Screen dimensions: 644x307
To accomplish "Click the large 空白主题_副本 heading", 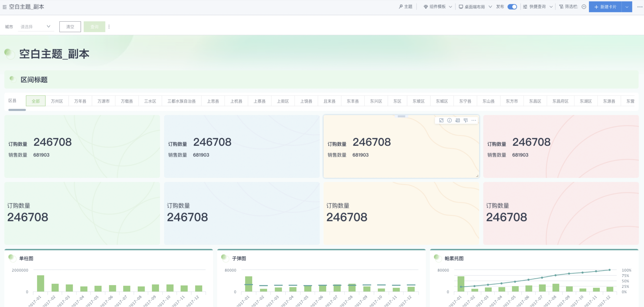I will tap(54, 54).
